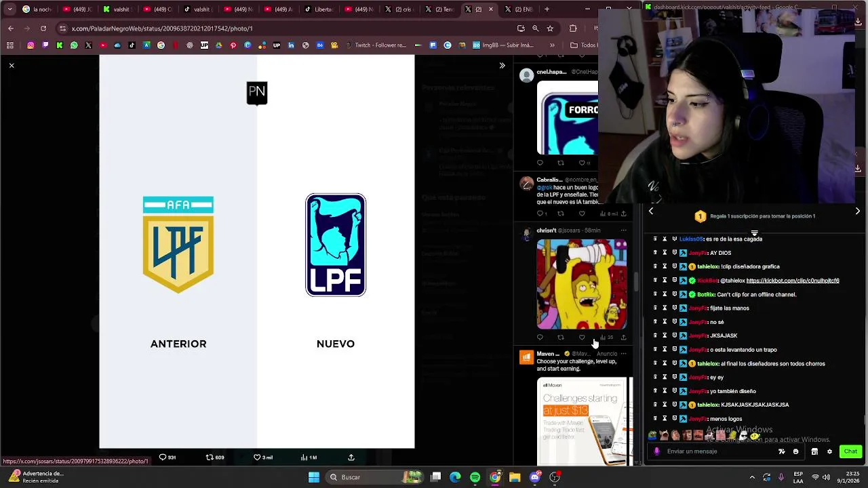This screenshot has height=488, width=868.
Task: Open the Chrome tab search dropdown
Action: coord(9,9)
